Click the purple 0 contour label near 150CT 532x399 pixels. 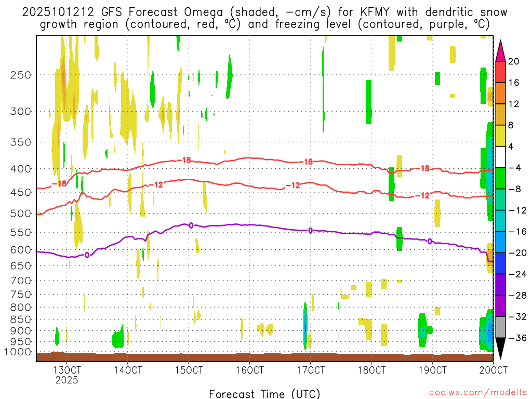(x=191, y=225)
